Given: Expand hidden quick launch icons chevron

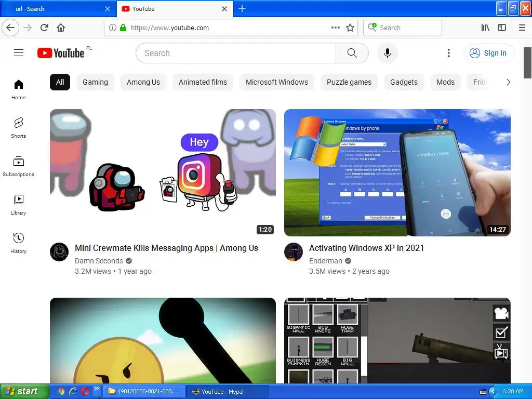Looking at the screenshot, I should (x=97, y=389).
